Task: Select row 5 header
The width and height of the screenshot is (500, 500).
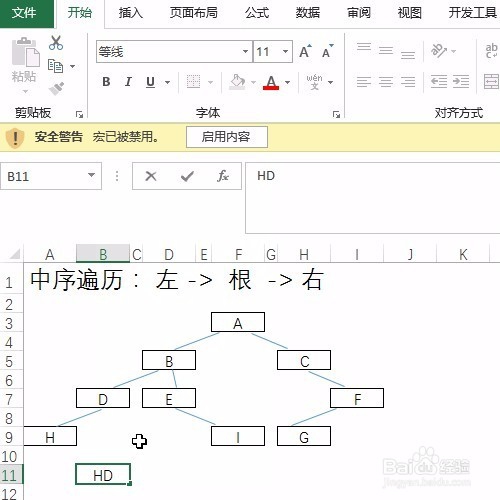Action: tap(11, 361)
